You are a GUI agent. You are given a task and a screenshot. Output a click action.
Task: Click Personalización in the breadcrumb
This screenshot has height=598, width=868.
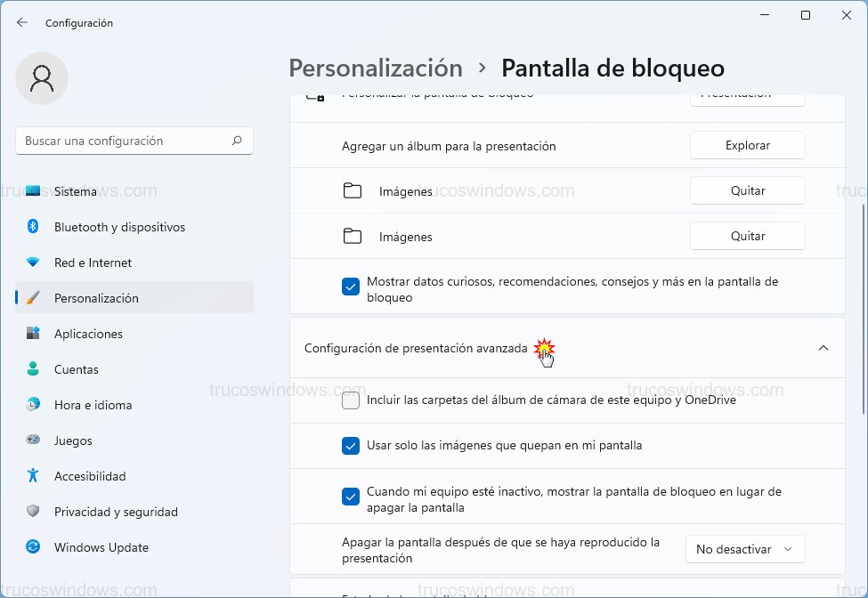376,69
